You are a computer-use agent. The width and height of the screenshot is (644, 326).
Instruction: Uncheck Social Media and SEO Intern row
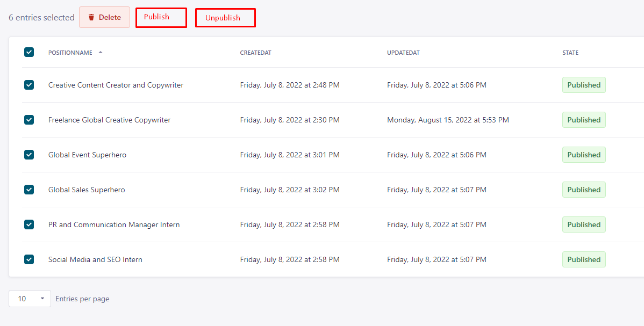tap(29, 259)
